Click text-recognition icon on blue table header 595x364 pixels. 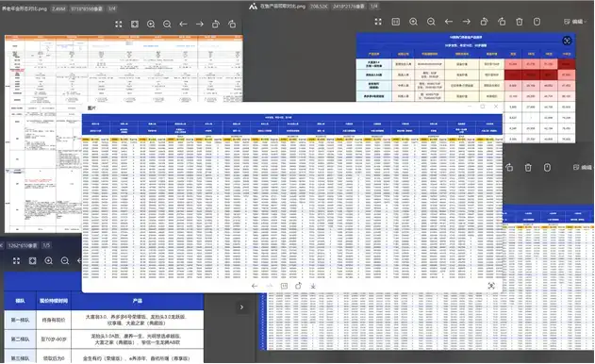(567, 41)
